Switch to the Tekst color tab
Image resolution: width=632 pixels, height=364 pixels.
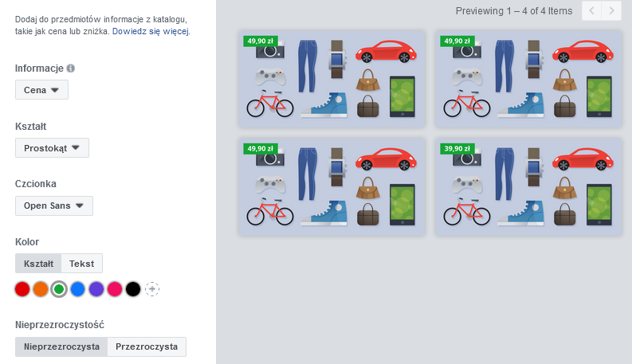tap(82, 264)
